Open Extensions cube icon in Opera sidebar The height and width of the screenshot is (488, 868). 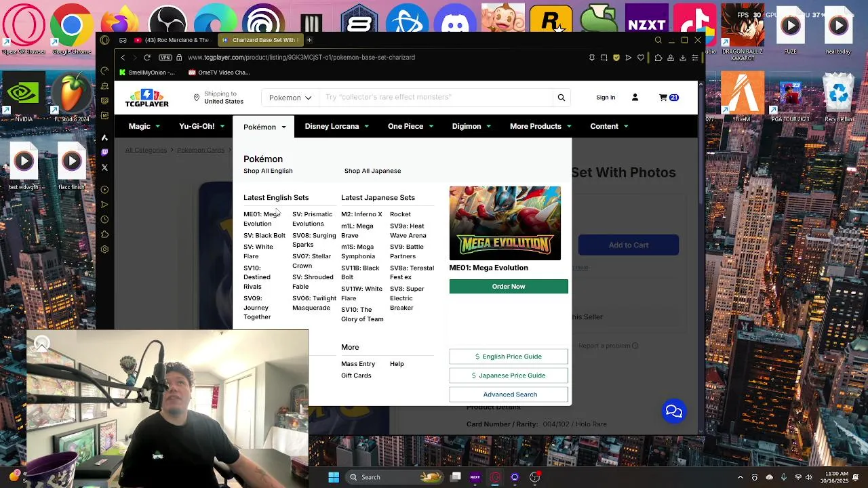click(104, 235)
